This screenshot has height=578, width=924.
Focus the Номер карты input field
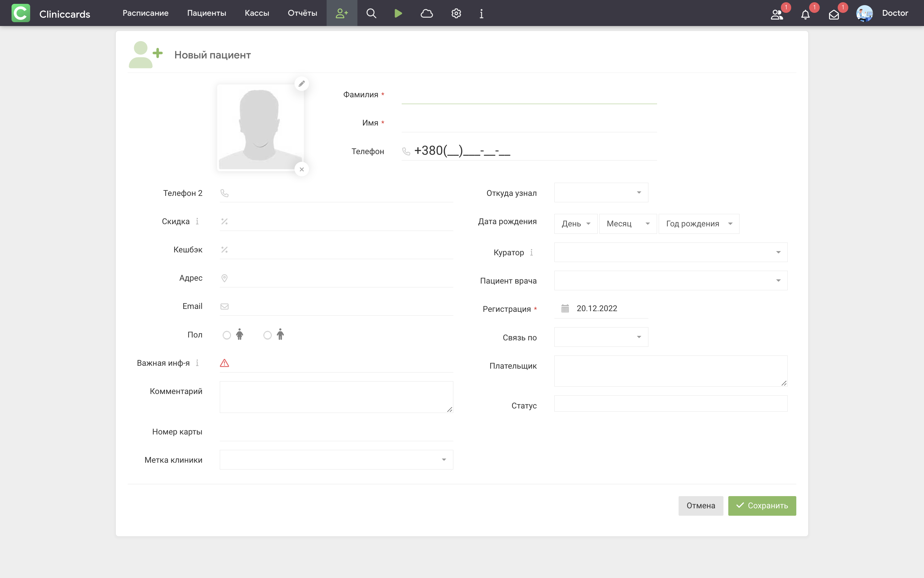pos(336,432)
